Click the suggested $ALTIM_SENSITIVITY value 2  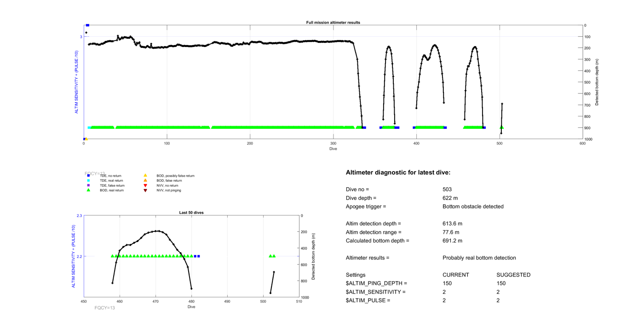point(498,292)
